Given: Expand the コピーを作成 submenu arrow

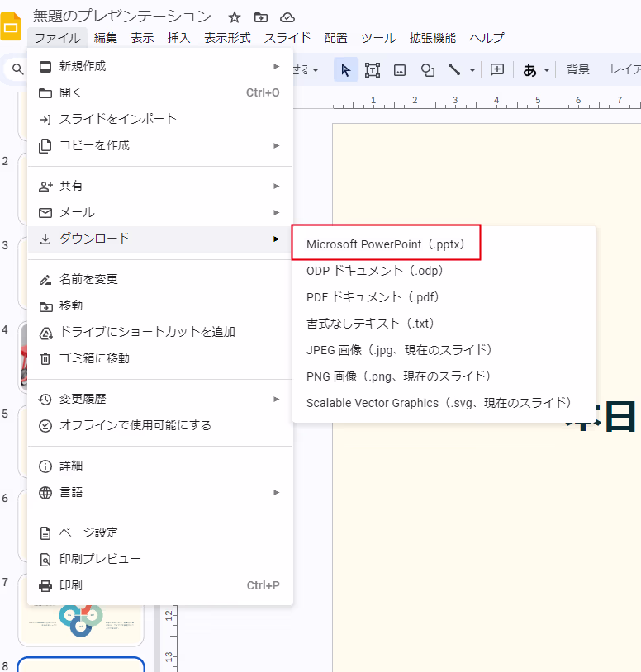Looking at the screenshot, I should coord(277,146).
